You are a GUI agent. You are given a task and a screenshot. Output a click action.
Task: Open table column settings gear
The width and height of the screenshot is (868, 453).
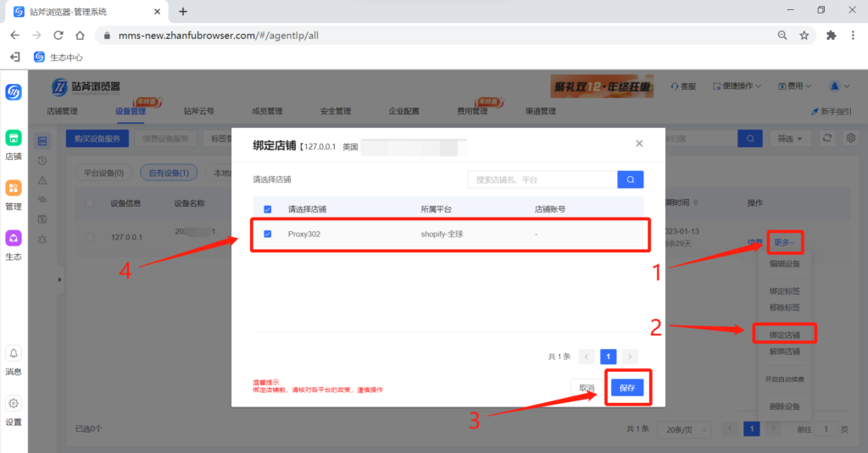[851, 138]
